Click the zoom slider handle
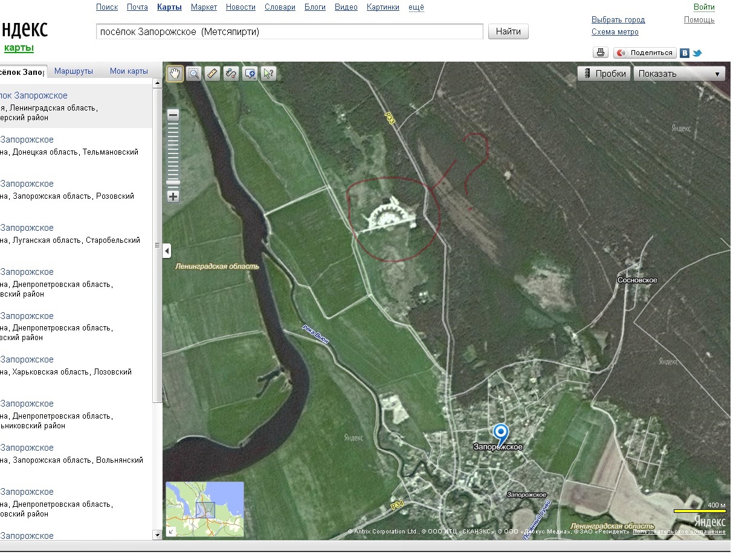Image resolution: width=736 pixels, height=560 pixels. [x=173, y=182]
